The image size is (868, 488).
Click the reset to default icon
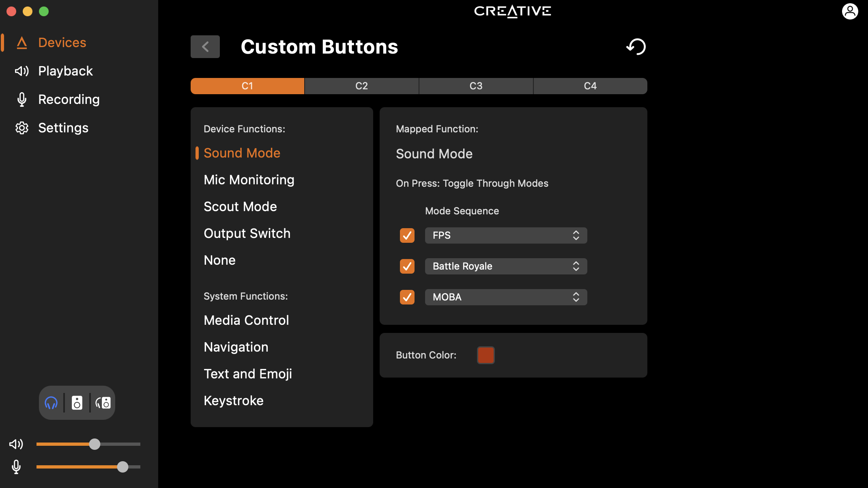[x=636, y=47]
